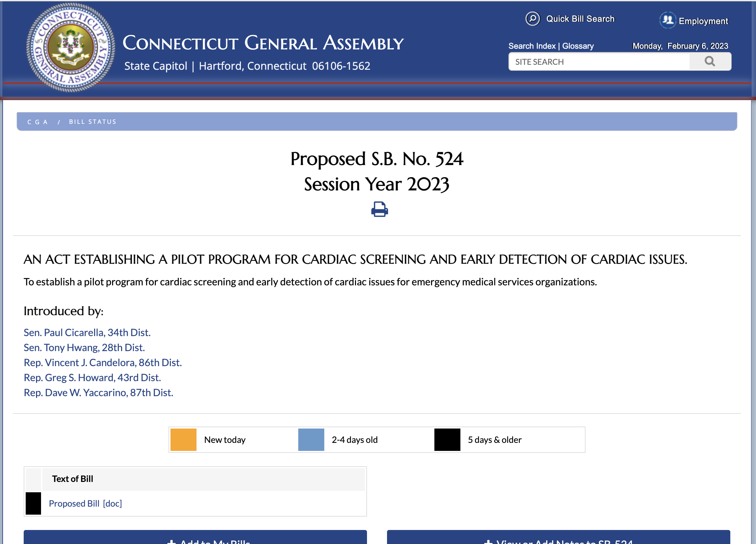Click View or Add Notes to SB 524
This screenshot has height=544, width=756.
tap(558, 538)
